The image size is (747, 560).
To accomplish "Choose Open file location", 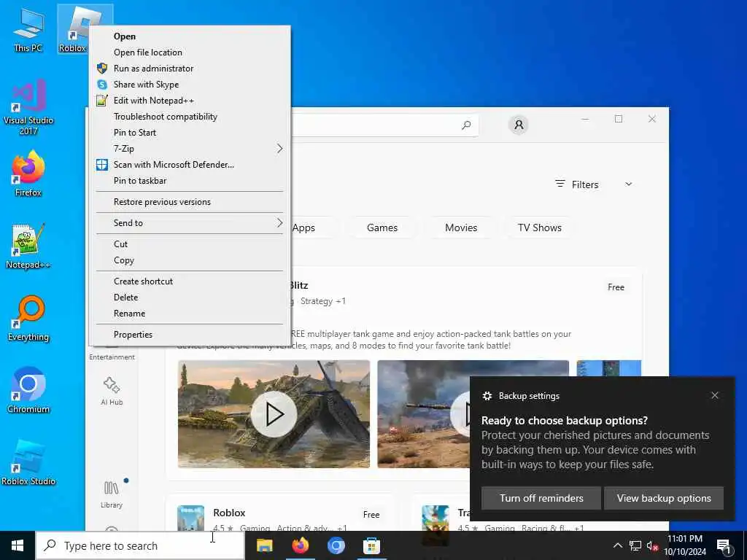I will 190,52.
